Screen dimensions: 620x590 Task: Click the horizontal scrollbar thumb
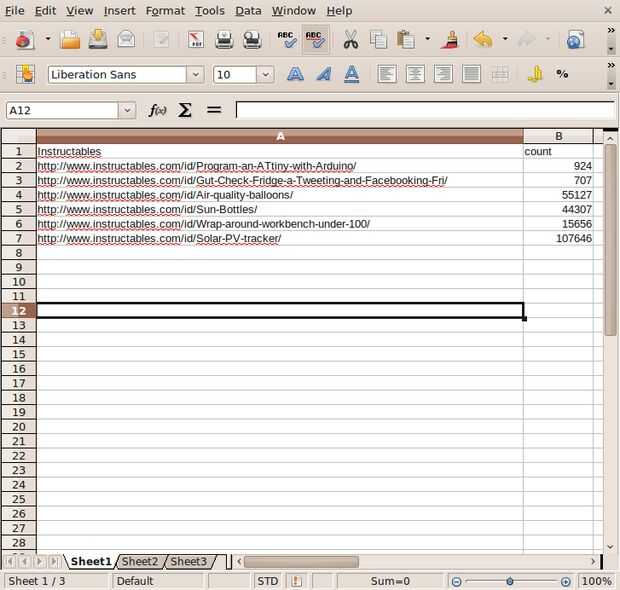(301, 562)
